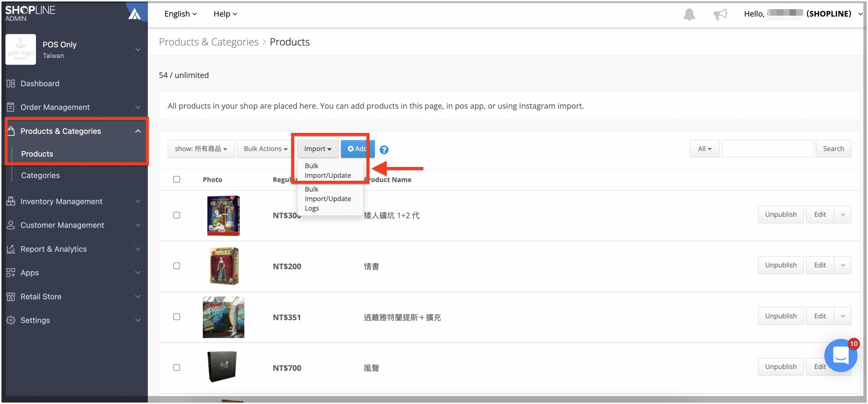Click the Apps grid icon
The width and height of the screenshot is (868, 404).
(x=11, y=273)
